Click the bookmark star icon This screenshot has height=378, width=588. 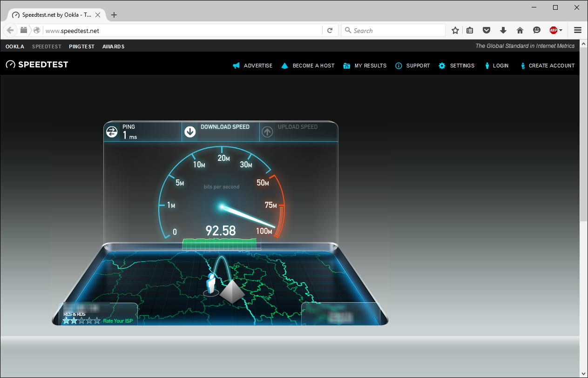pyautogui.click(x=455, y=30)
